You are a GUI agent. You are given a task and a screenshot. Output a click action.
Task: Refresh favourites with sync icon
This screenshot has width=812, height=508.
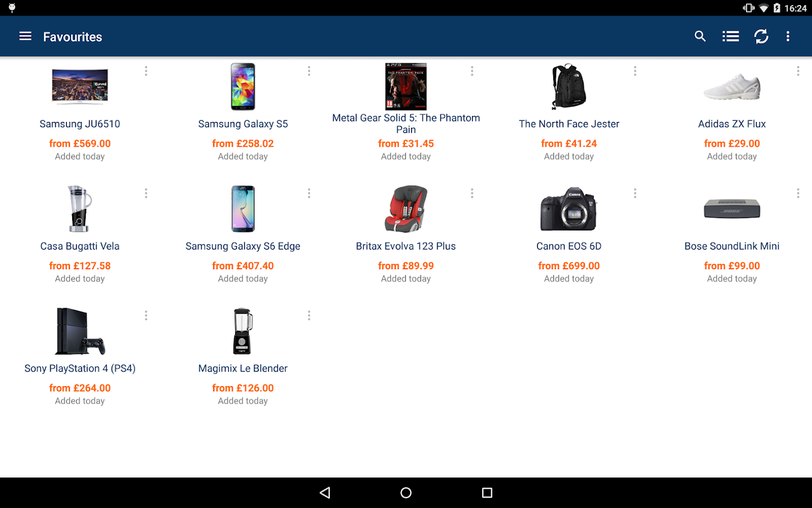pos(761,36)
